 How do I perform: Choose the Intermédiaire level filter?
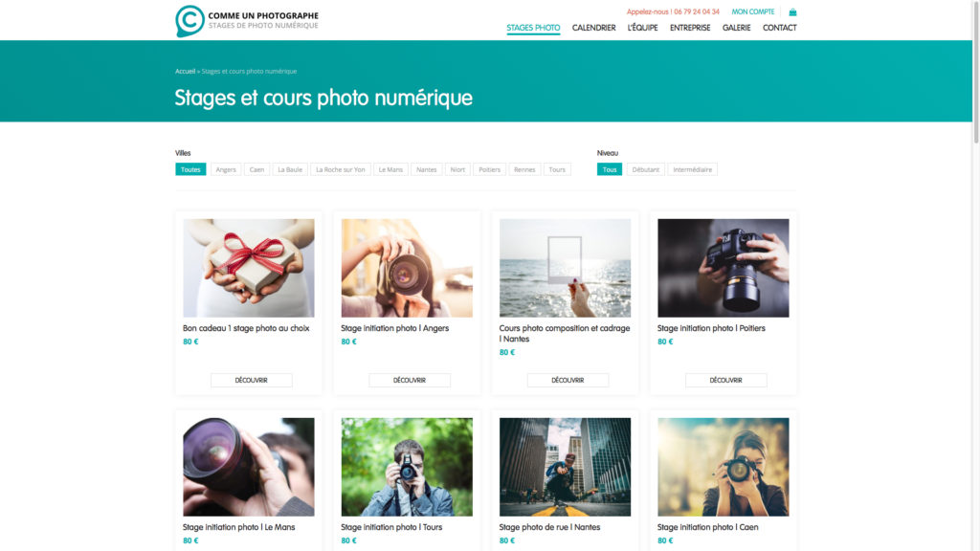coord(692,169)
